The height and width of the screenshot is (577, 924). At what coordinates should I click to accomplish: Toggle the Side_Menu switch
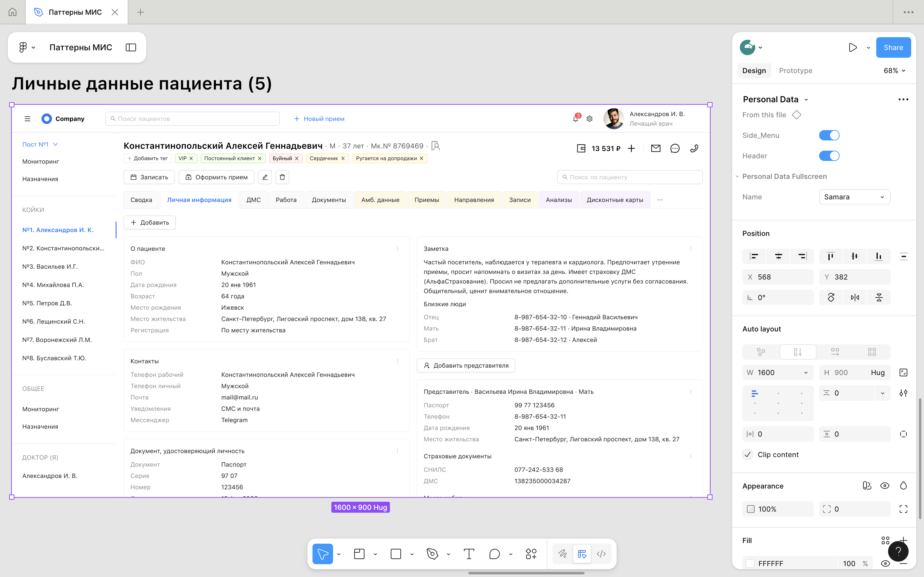[x=829, y=136]
